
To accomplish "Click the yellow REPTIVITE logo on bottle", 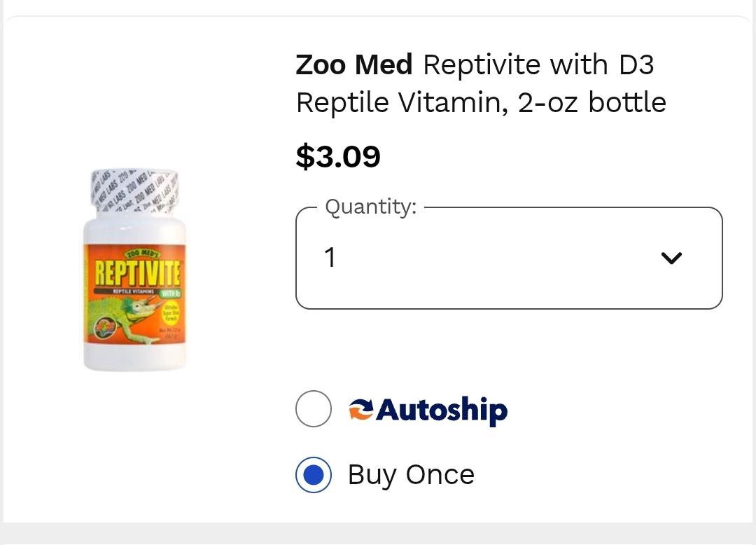I will tap(137, 271).
